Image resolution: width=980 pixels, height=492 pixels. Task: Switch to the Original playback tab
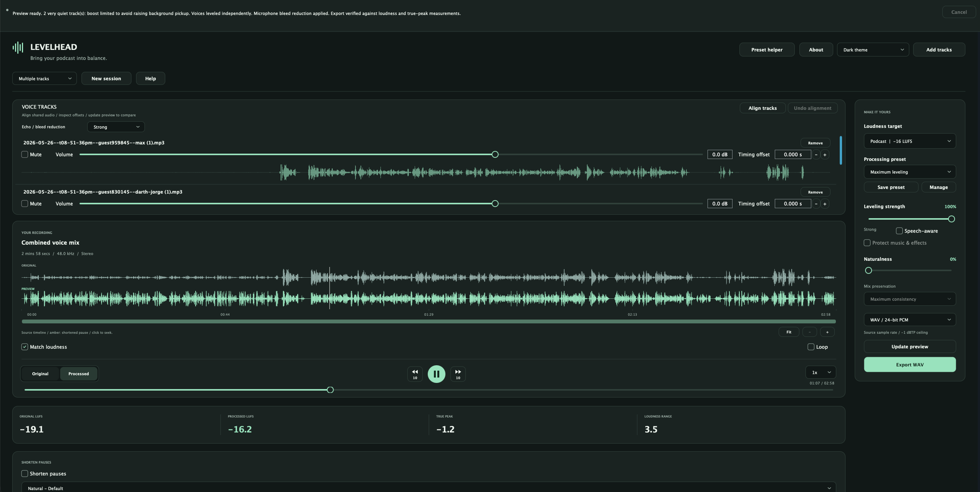coord(40,374)
